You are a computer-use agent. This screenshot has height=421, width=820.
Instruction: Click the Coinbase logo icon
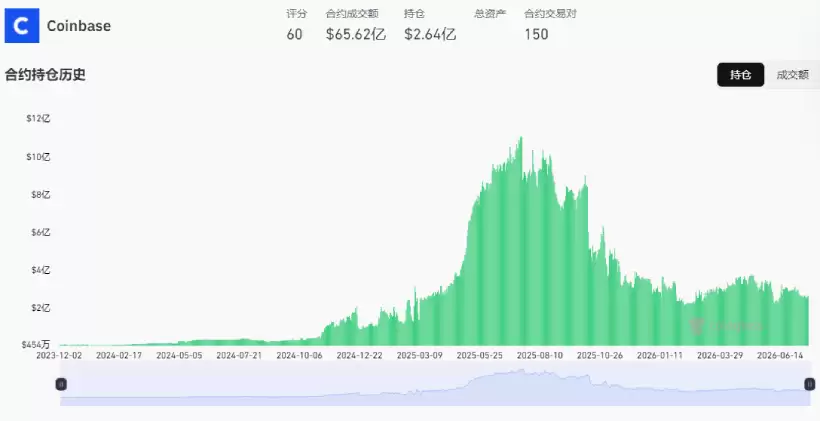click(x=22, y=26)
